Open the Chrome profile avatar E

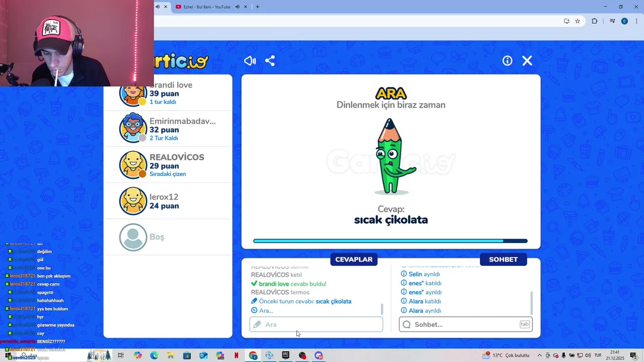coord(624,21)
